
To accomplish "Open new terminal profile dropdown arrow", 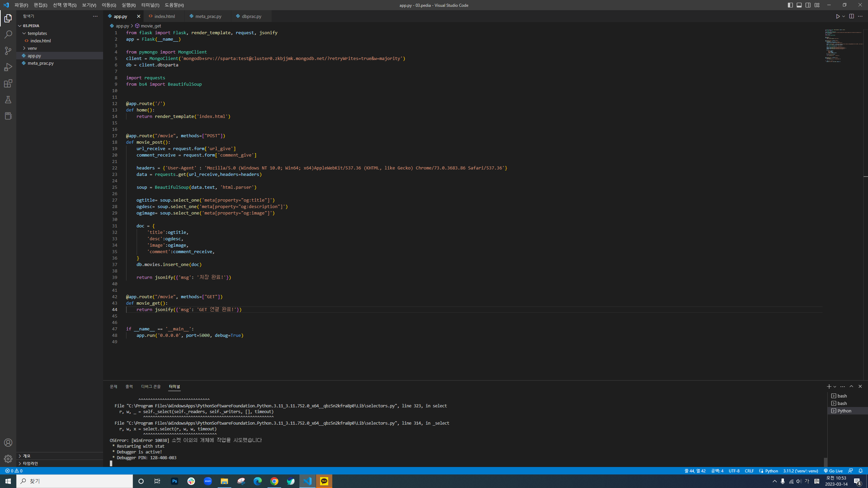I will click(x=835, y=386).
